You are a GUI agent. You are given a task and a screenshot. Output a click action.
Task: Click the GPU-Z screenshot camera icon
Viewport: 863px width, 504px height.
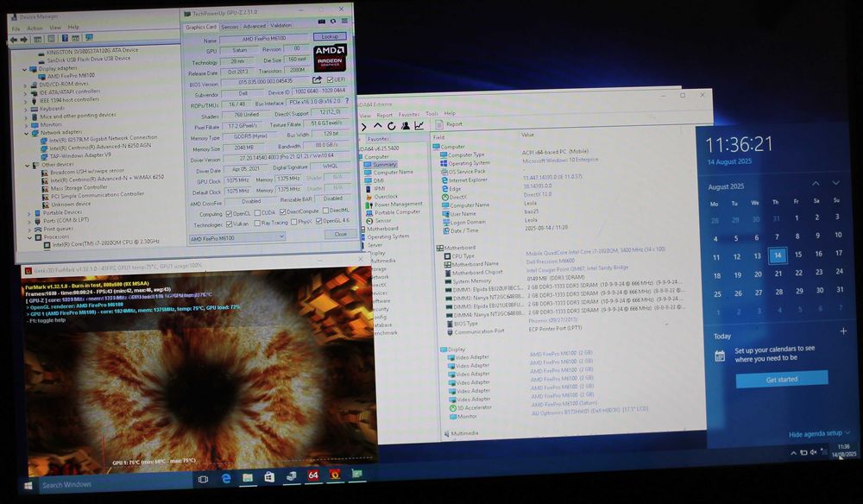point(321,22)
